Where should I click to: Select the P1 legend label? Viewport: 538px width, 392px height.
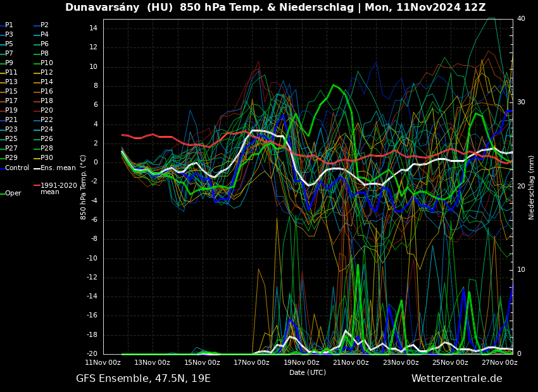[x=9, y=25]
